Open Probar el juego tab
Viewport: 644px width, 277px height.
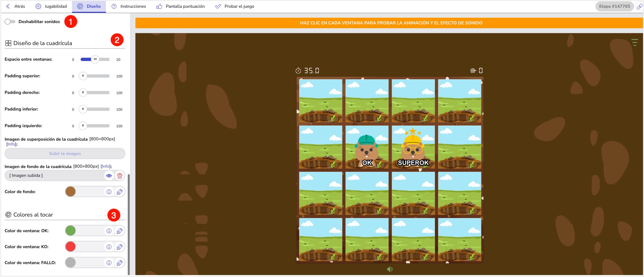click(x=235, y=6)
